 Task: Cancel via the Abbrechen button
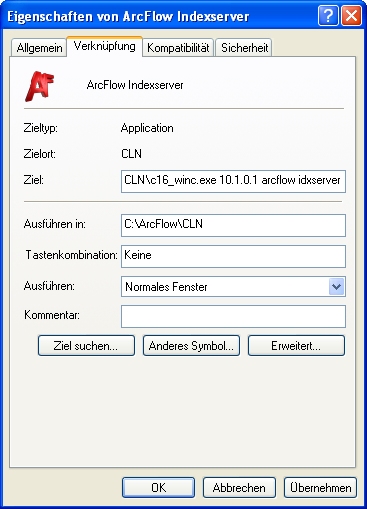(239, 488)
